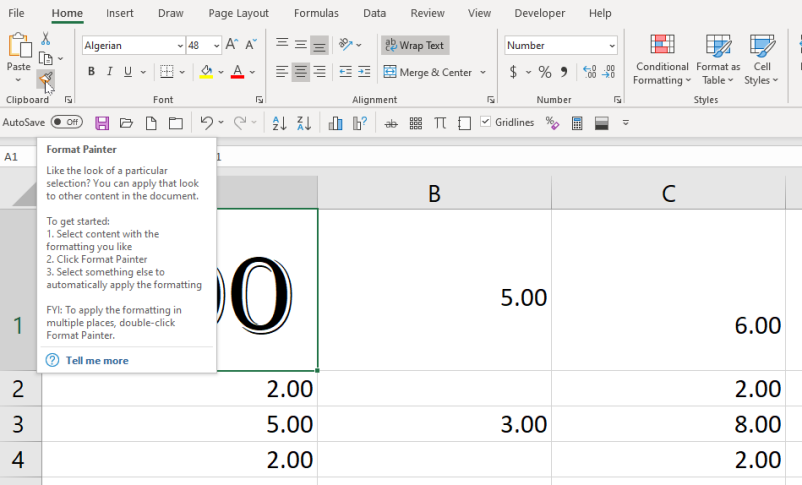The image size is (802, 485).
Task: Click the strikethrough icon in quick access toolbar
Action: point(391,123)
